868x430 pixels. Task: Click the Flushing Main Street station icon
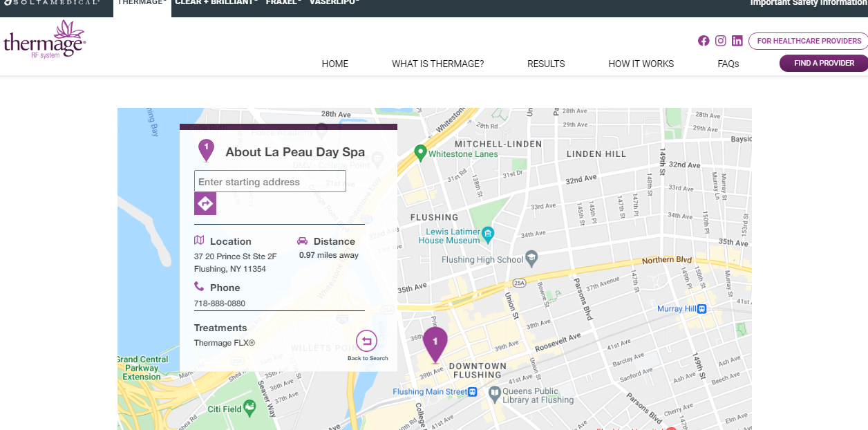[x=473, y=392]
